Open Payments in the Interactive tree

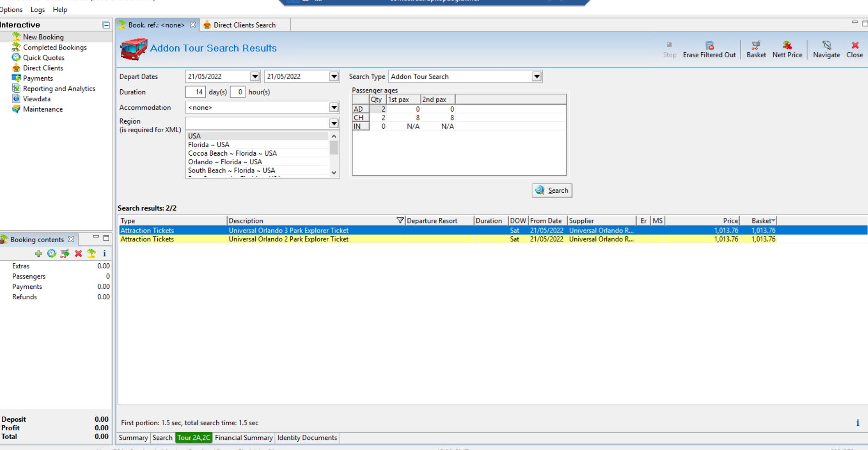tap(38, 78)
